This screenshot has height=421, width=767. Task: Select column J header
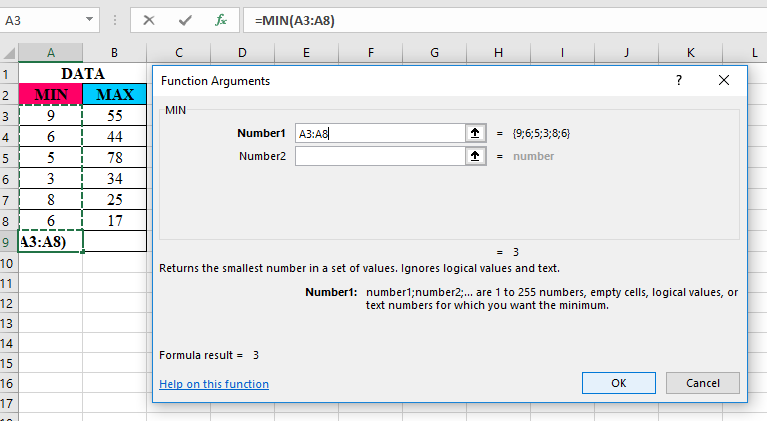[x=626, y=52]
